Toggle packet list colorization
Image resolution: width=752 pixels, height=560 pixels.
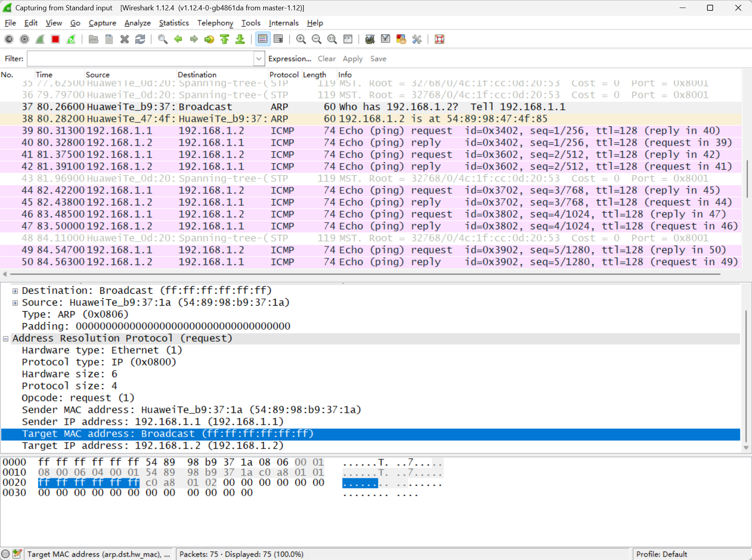263,39
